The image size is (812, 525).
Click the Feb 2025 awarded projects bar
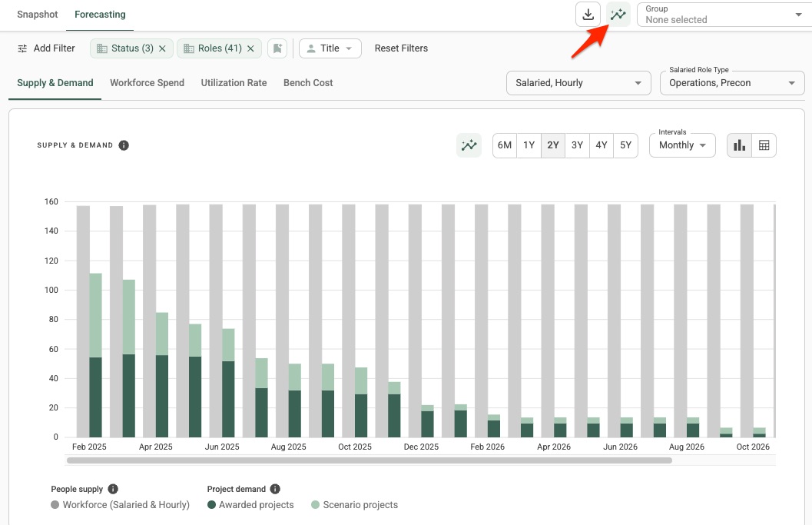point(96,397)
